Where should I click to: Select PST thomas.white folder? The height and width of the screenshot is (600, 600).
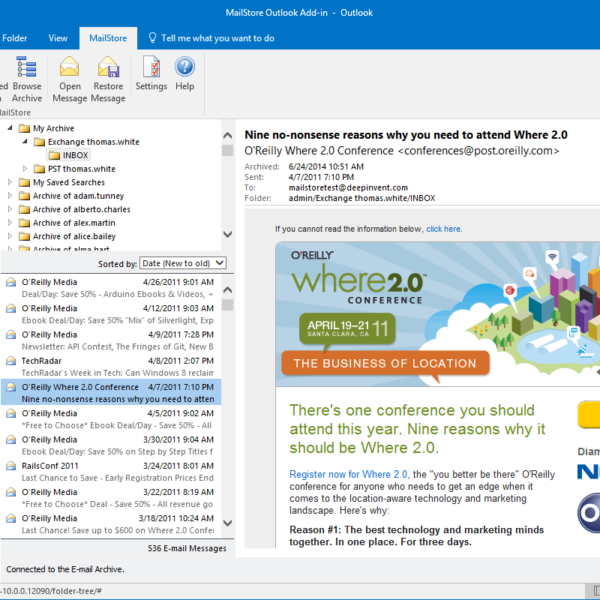[75, 169]
